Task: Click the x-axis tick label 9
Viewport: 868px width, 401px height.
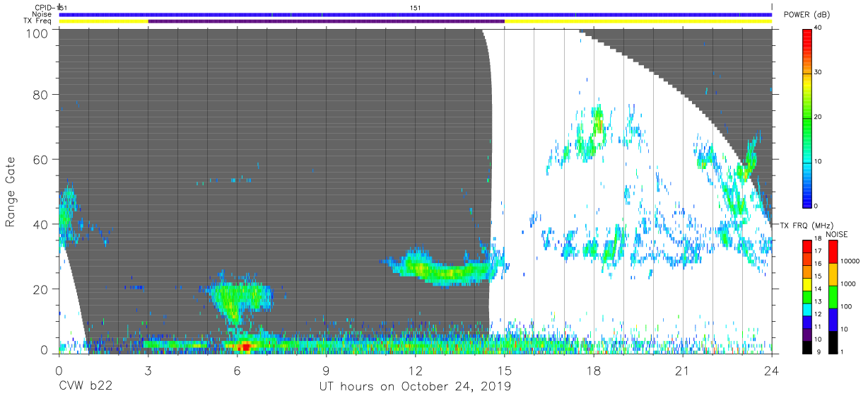Action: [326, 370]
